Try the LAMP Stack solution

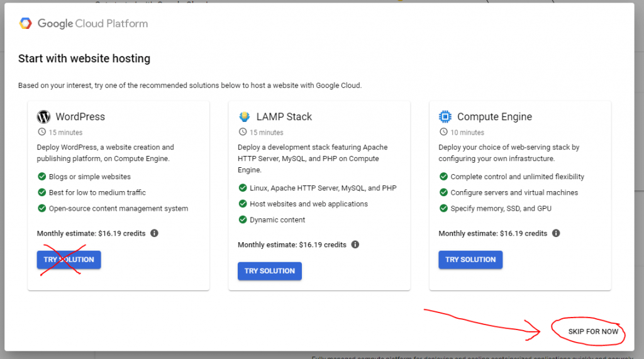coord(269,271)
